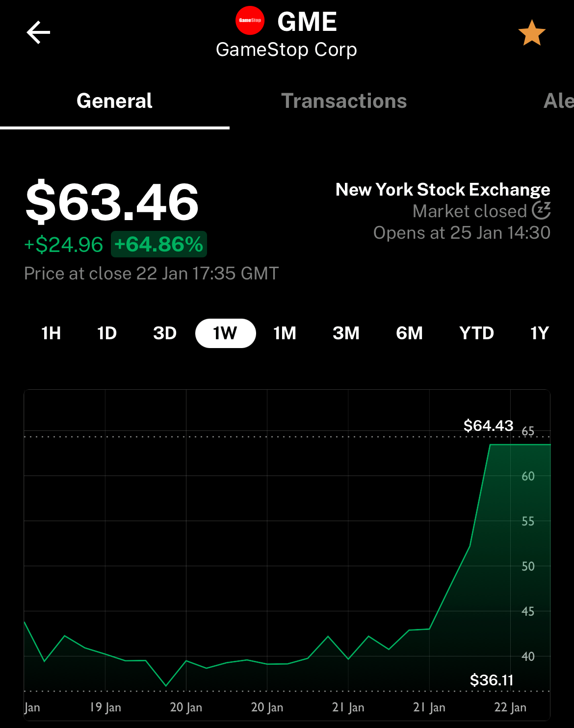
Task: Choose the 1M time period
Action: (x=285, y=333)
